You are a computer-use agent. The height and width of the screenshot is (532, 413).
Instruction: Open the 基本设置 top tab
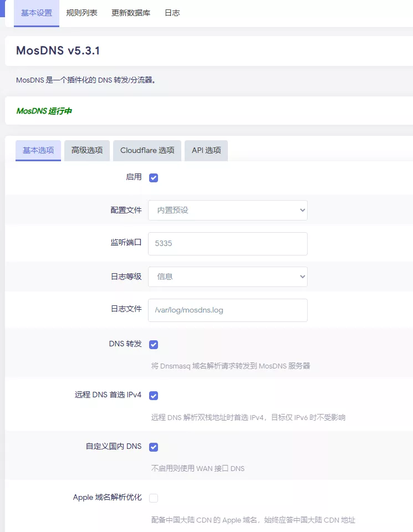[x=37, y=13]
